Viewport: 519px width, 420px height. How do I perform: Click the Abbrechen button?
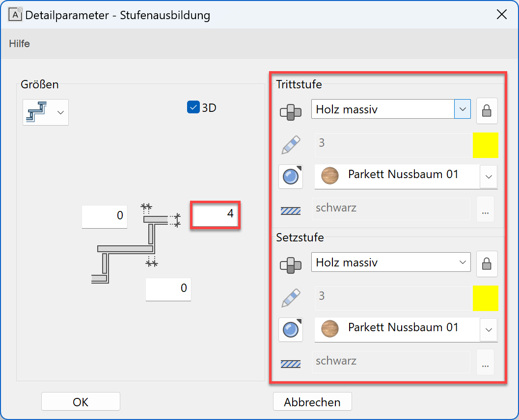point(312,402)
